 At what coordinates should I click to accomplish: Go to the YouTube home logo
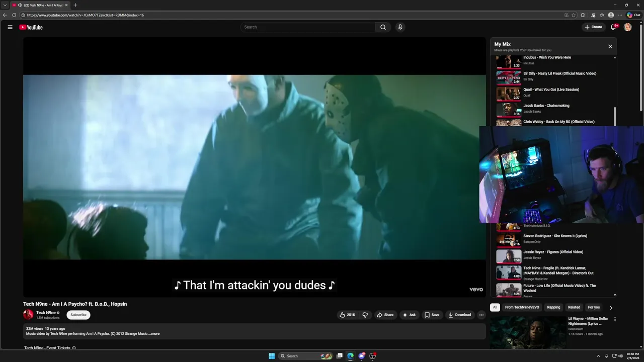click(x=31, y=27)
